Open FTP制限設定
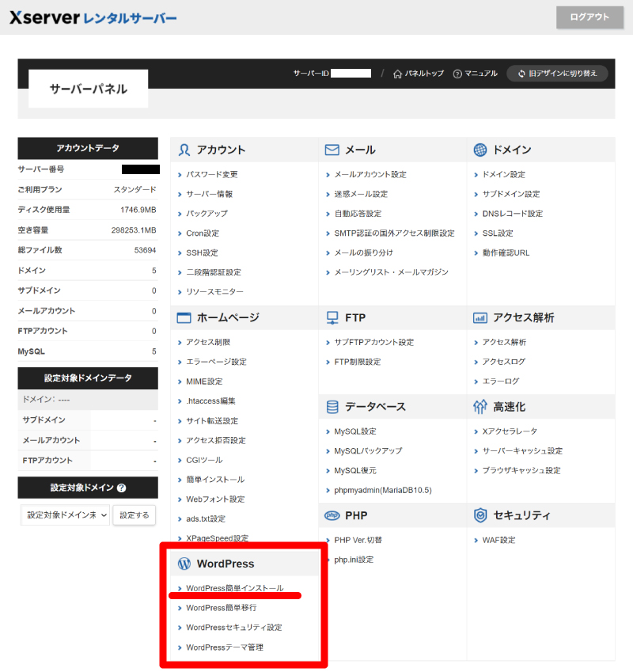 (358, 363)
